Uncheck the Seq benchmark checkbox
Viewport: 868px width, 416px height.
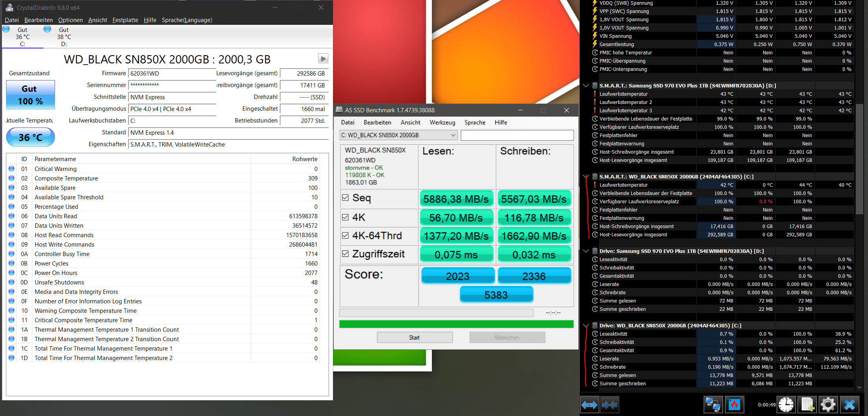(x=346, y=198)
